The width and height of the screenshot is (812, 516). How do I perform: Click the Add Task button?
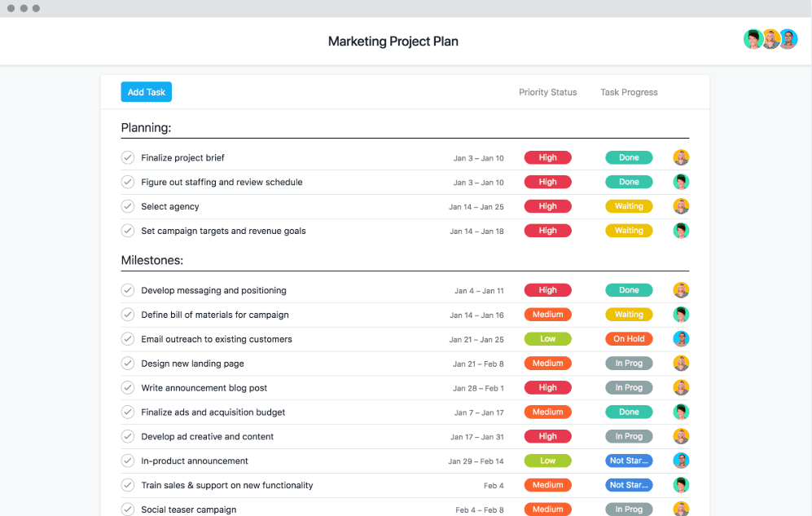pyautogui.click(x=147, y=92)
